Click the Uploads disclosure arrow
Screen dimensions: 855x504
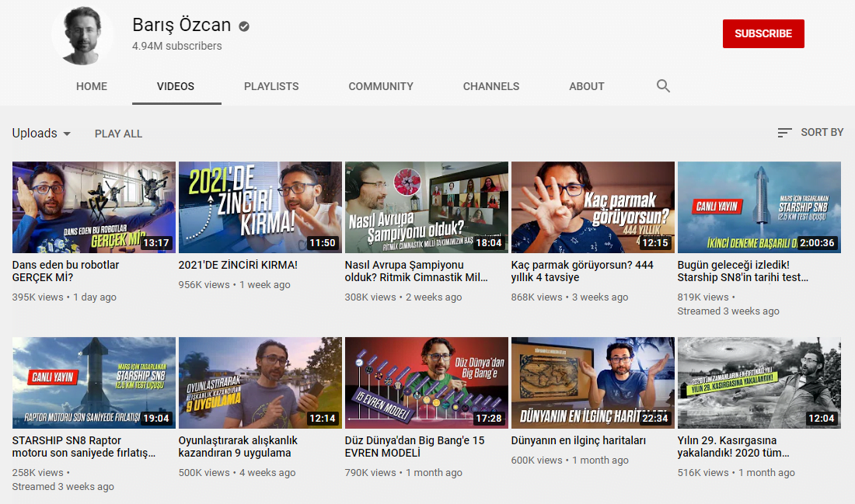tap(66, 134)
